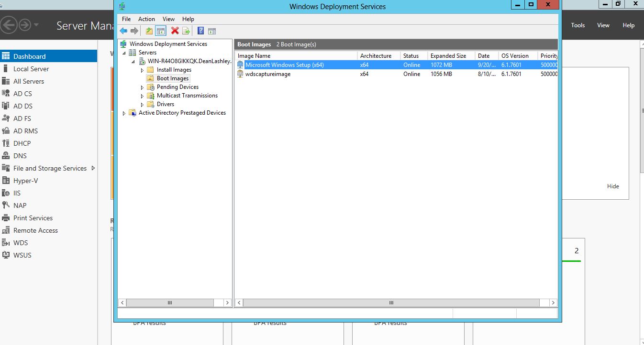644x345 pixels.
Task: Open the Action menu
Action: (x=146, y=19)
